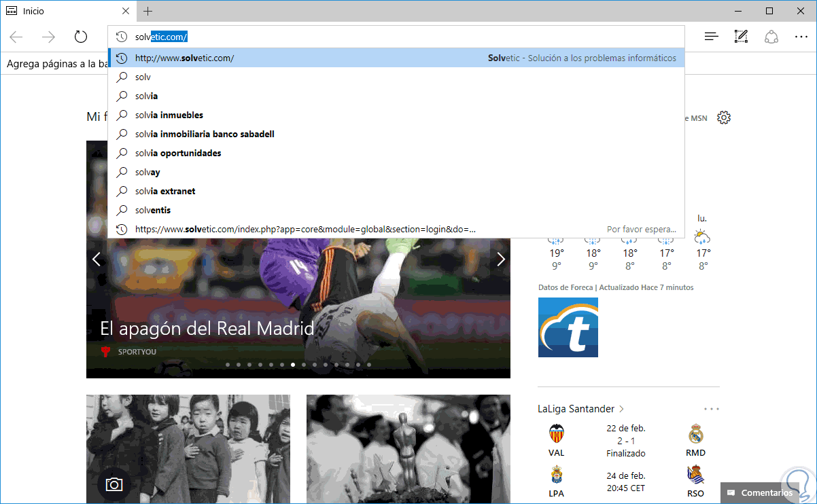This screenshot has height=504, width=817.
Task: Click inside the address bar text field
Action: [x=396, y=37]
